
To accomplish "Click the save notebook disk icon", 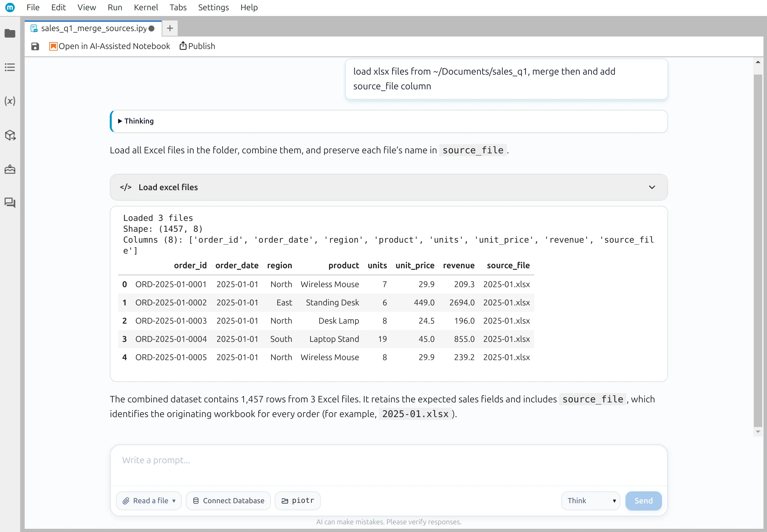I will coord(35,46).
